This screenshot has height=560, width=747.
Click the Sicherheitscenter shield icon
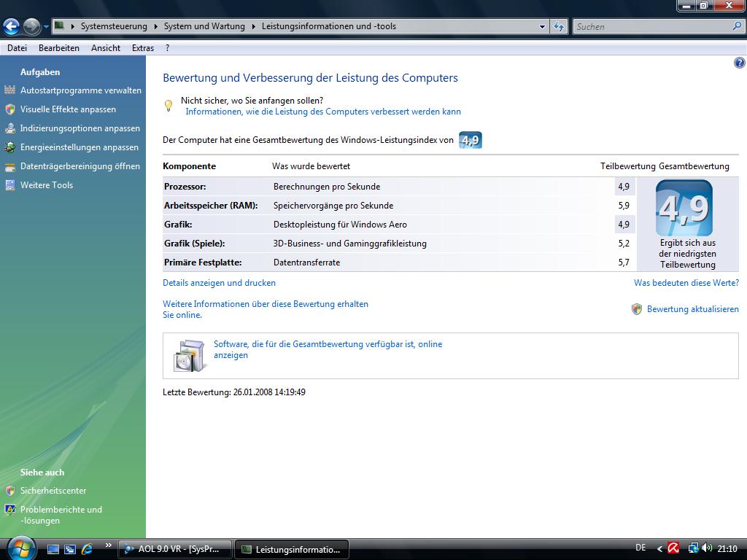click(10, 491)
